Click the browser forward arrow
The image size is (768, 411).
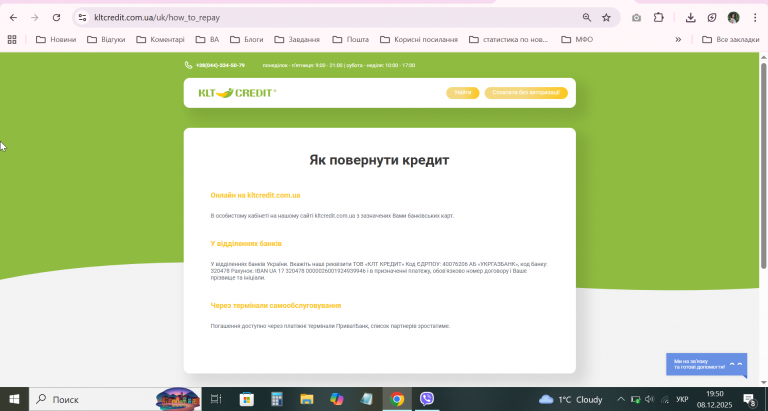[x=34, y=18]
